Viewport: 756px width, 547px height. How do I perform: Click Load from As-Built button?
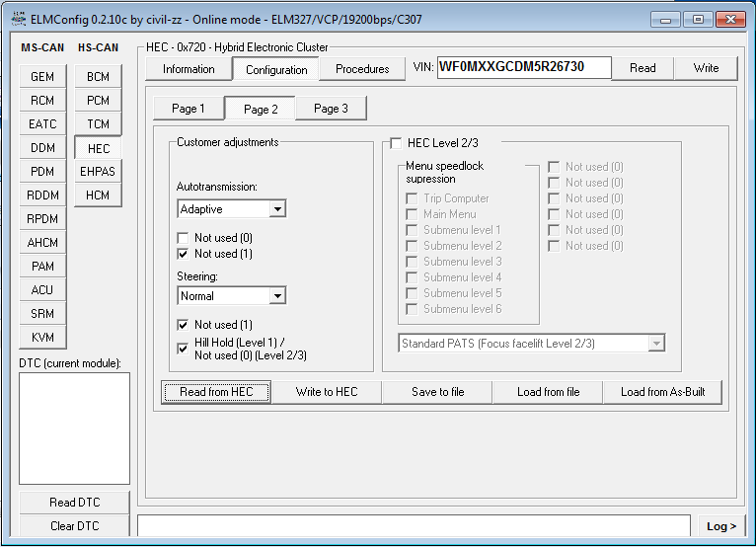[662, 392]
